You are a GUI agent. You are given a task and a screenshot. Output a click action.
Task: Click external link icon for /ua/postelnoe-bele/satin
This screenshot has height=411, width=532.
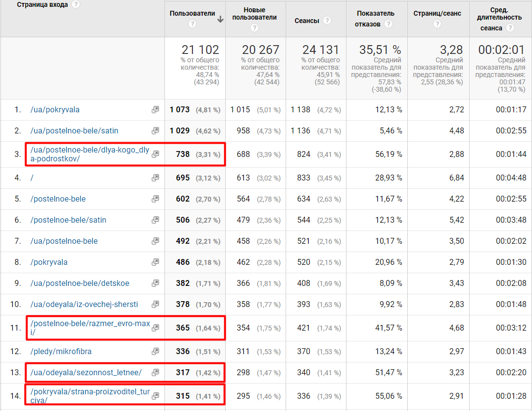pyautogui.click(x=155, y=131)
